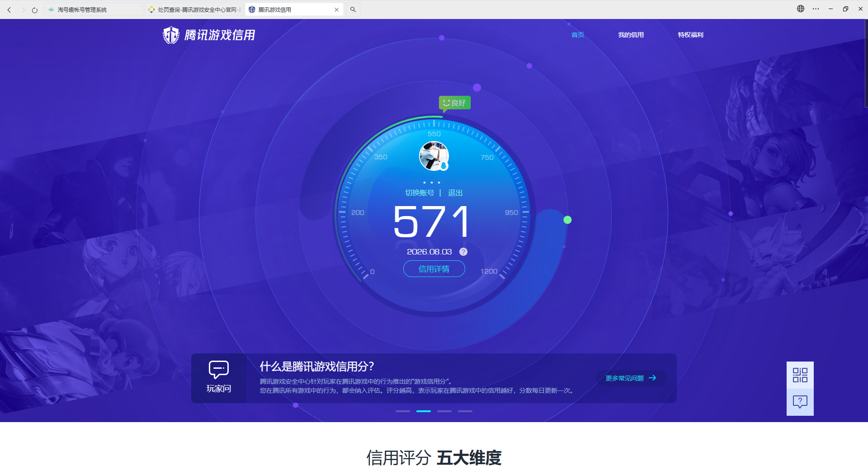Click the user avatar picture
Screen dimensions: 868x470
tap(434, 156)
